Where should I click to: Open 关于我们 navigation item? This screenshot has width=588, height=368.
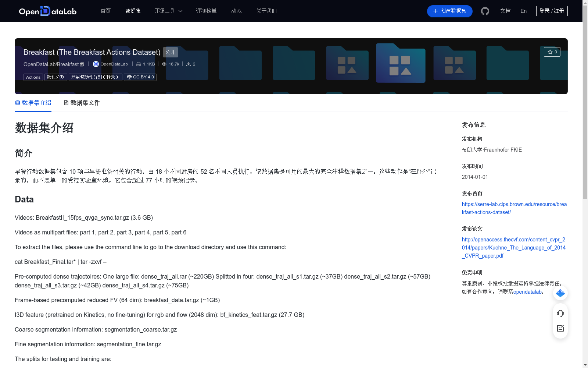[266, 11]
